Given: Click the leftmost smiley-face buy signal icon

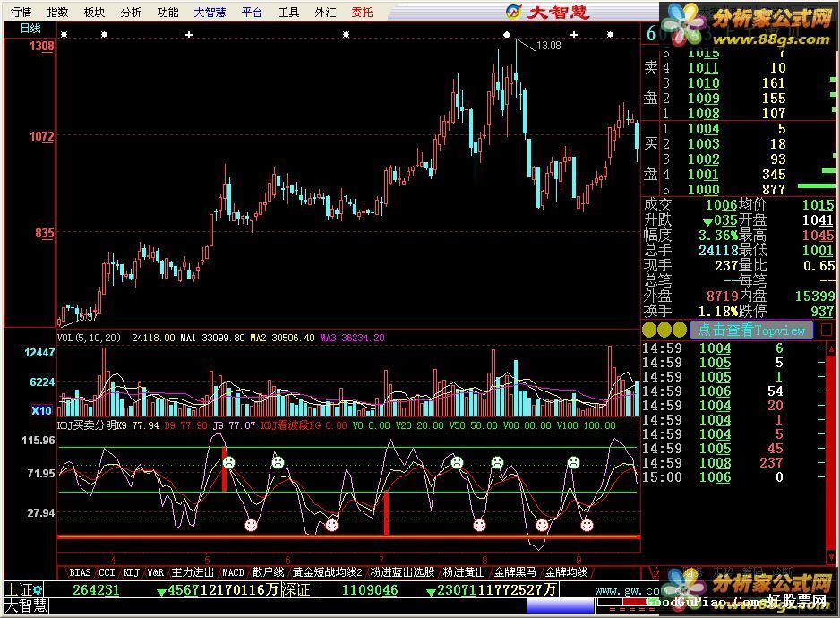Looking at the screenshot, I should click(x=251, y=525).
